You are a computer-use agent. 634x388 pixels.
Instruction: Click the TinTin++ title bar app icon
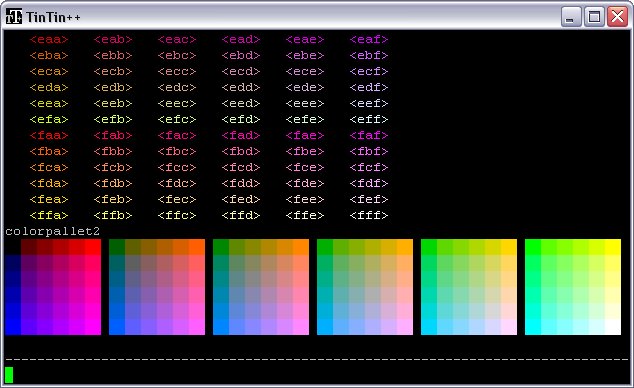click(14, 17)
